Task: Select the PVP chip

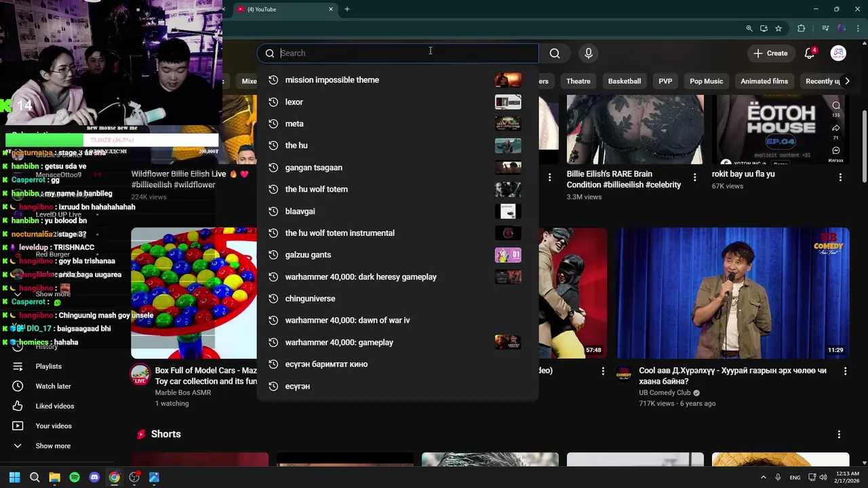Action: click(665, 81)
